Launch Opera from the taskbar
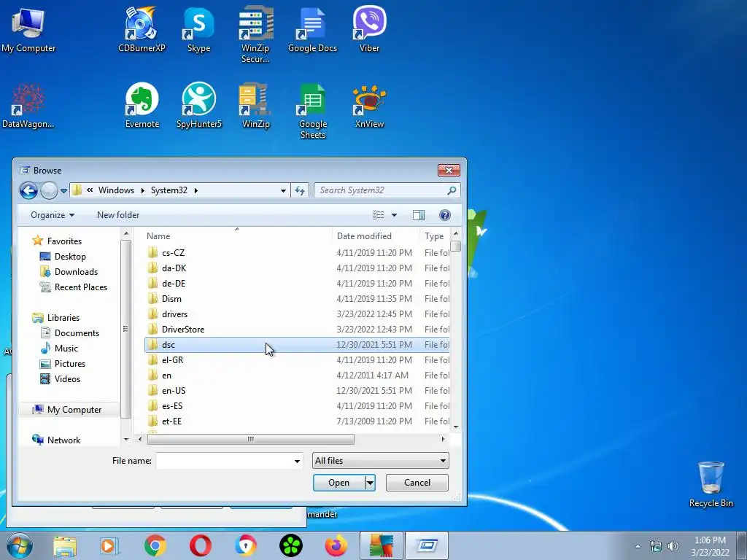Viewport: 747px width, 560px height. pos(201,545)
